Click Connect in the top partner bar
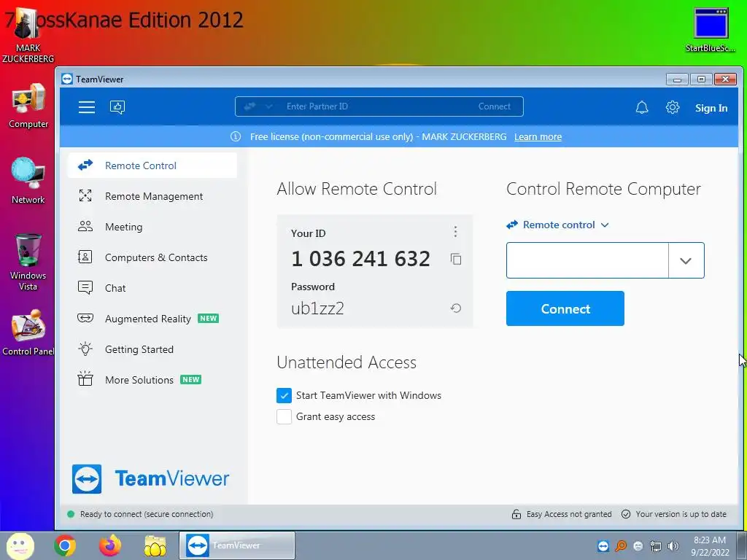The width and height of the screenshot is (747, 560). [x=494, y=106]
